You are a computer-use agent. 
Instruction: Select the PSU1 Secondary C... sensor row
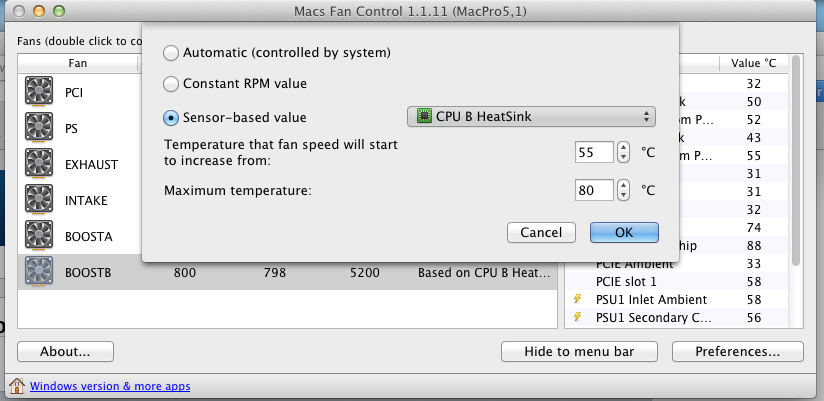[x=676, y=317]
